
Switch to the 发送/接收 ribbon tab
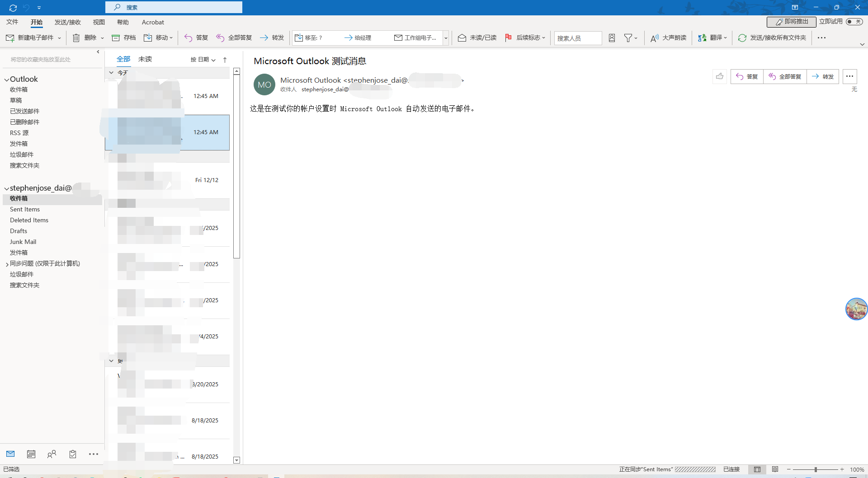[x=67, y=22]
